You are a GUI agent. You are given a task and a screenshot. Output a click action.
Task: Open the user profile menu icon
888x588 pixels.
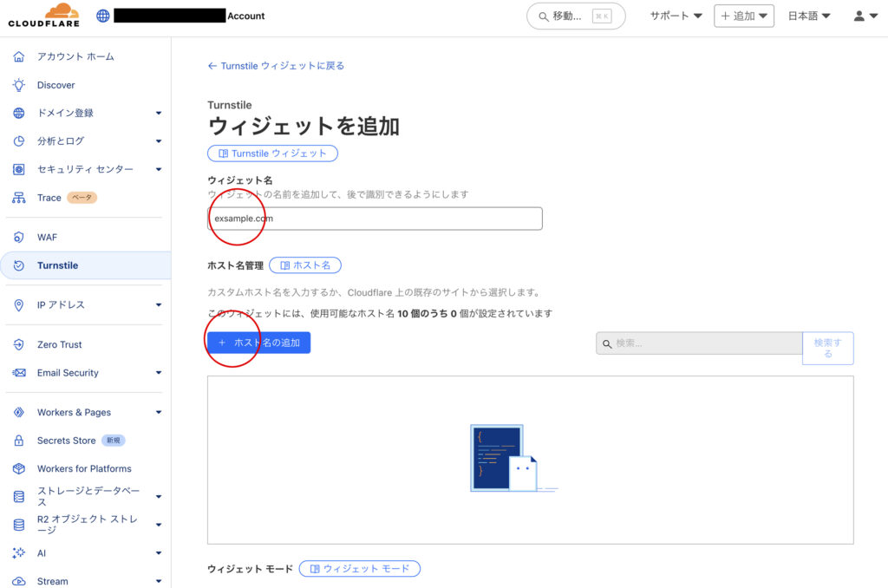[865, 16]
